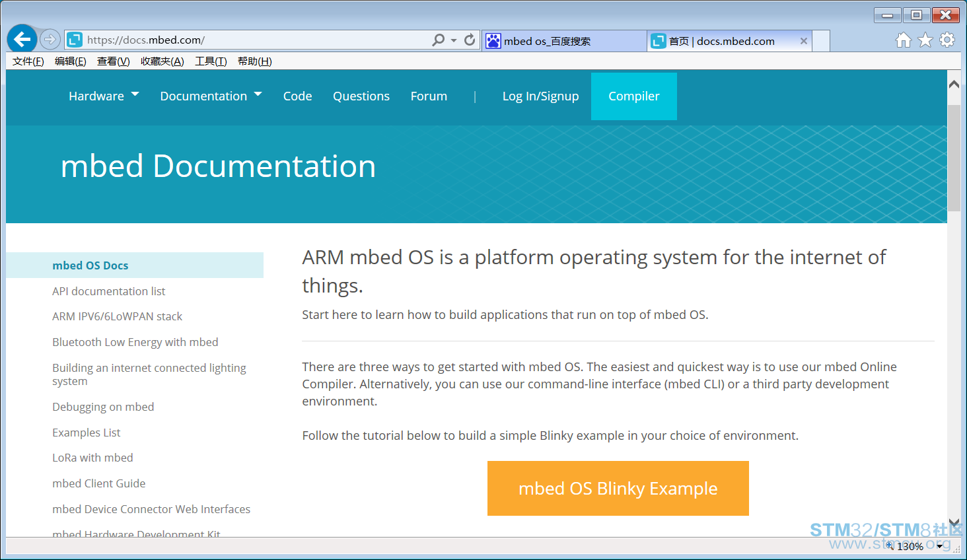This screenshot has height=560, width=967.
Task: Click the browser forward arrow button
Action: pos(50,40)
